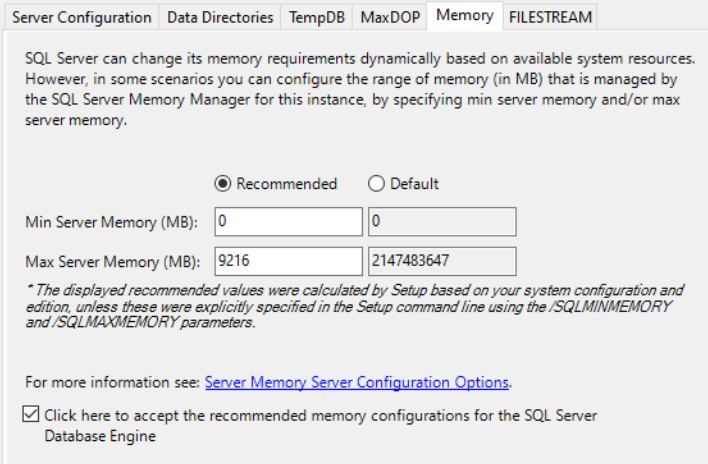Open the FILESTREAM tab
This screenshot has width=708, height=464.
(x=550, y=17)
